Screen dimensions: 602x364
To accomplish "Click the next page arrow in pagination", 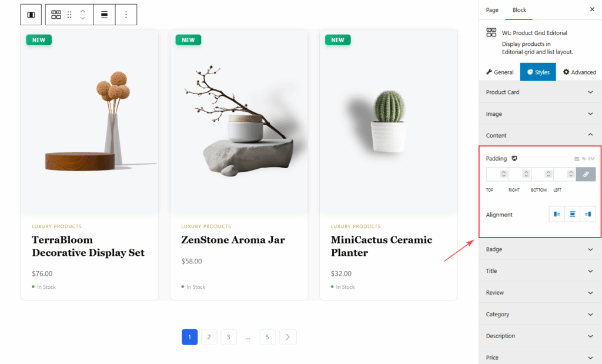I will coord(287,338).
